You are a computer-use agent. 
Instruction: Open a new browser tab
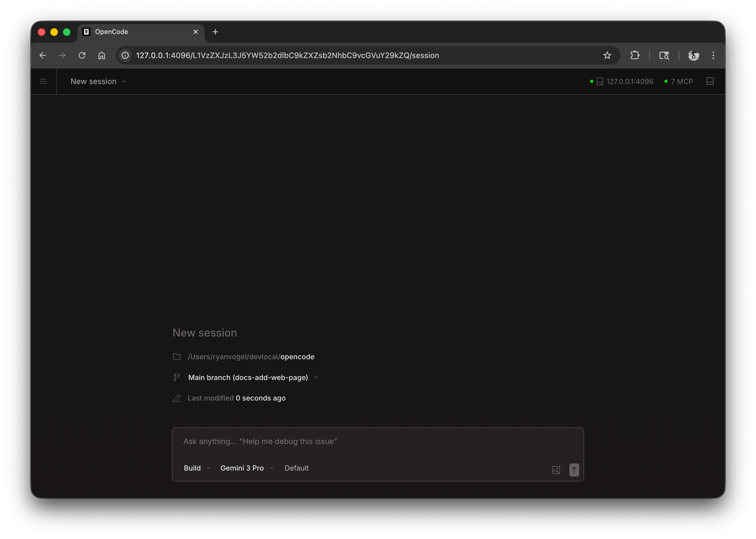[x=215, y=32]
